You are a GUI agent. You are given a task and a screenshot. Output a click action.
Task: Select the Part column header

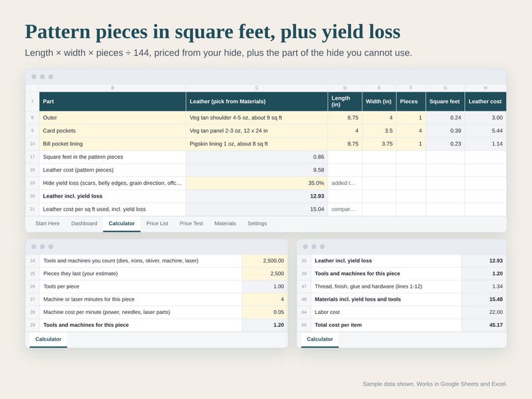pyautogui.click(x=113, y=101)
